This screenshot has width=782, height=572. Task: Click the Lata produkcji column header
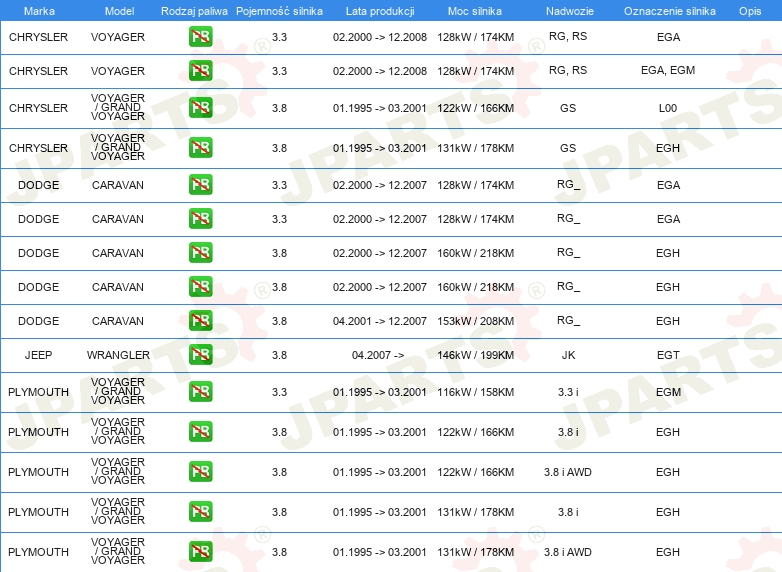[380, 11]
